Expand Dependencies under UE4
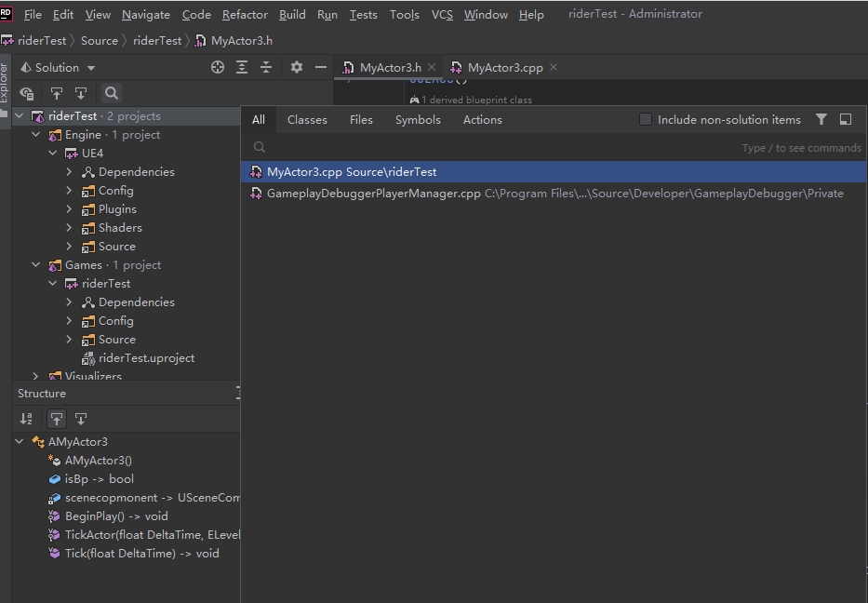This screenshot has width=868, height=603. click(x=69, y=172)
